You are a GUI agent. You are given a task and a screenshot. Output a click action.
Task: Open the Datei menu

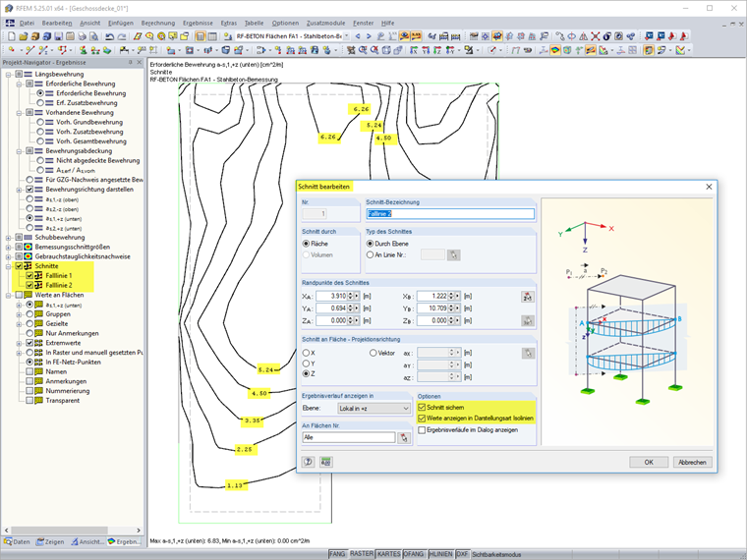pyautogui.click(x=27, y=23)
